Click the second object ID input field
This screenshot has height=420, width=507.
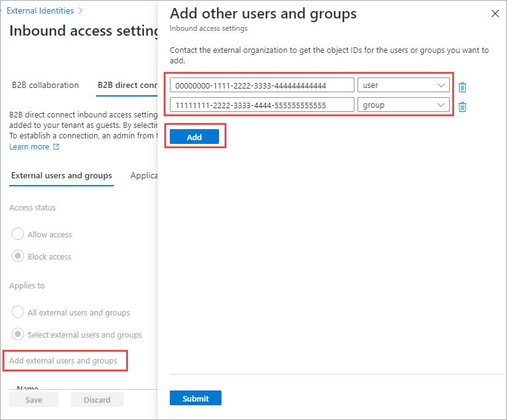pyautogui.click(x=261, y=105)
